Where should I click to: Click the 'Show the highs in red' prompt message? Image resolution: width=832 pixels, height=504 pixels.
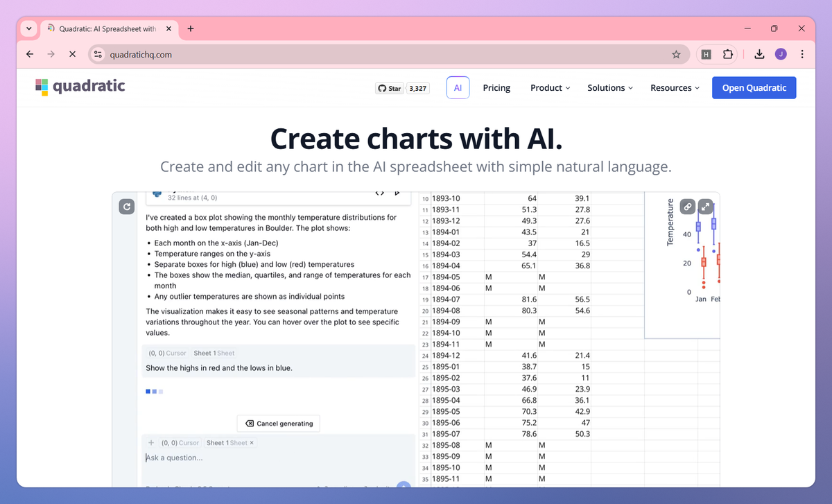[219, 368]
